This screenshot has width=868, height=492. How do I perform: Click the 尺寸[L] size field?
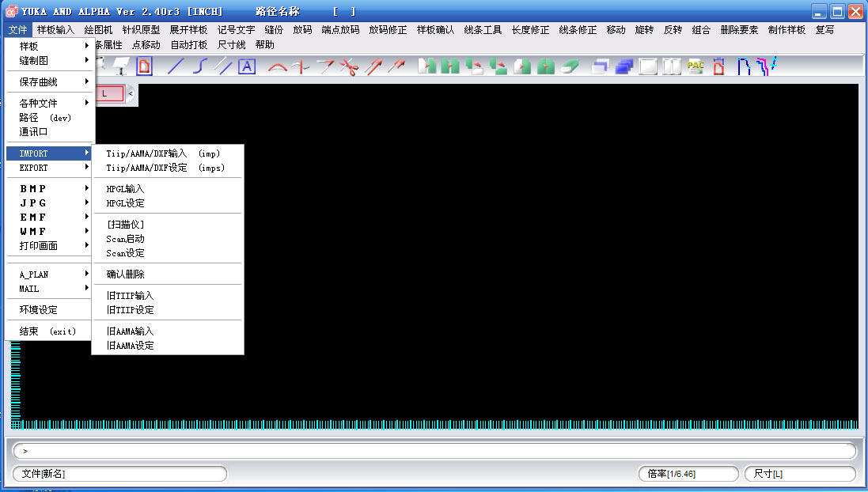(800, 474)
